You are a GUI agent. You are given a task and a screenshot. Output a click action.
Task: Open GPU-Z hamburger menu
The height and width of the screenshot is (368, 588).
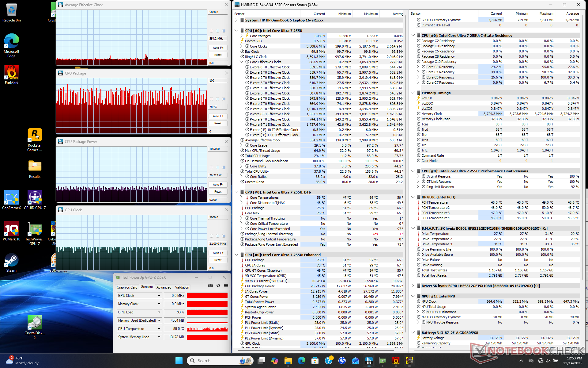[226, 286]
